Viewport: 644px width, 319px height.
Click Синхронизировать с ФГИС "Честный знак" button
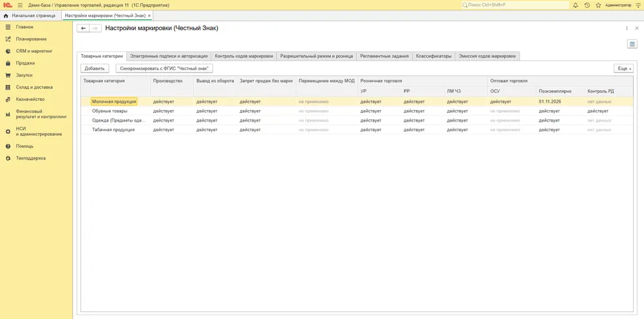pos(164,68)
